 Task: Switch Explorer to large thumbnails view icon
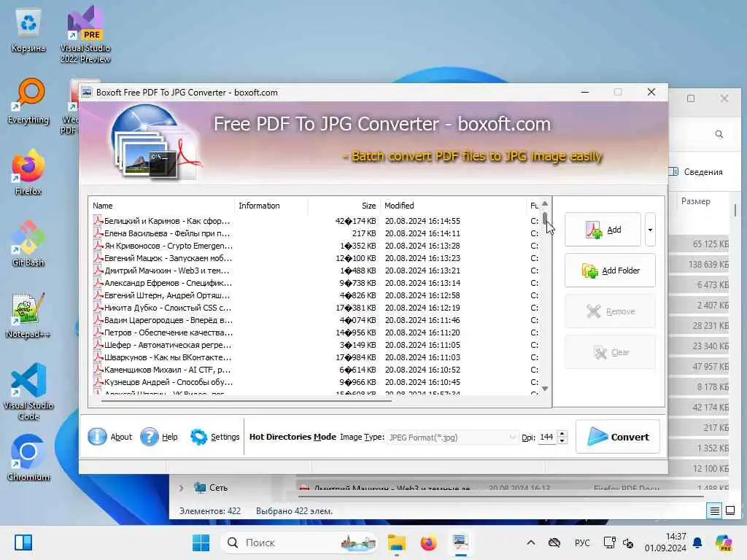(x=730, y=511)
